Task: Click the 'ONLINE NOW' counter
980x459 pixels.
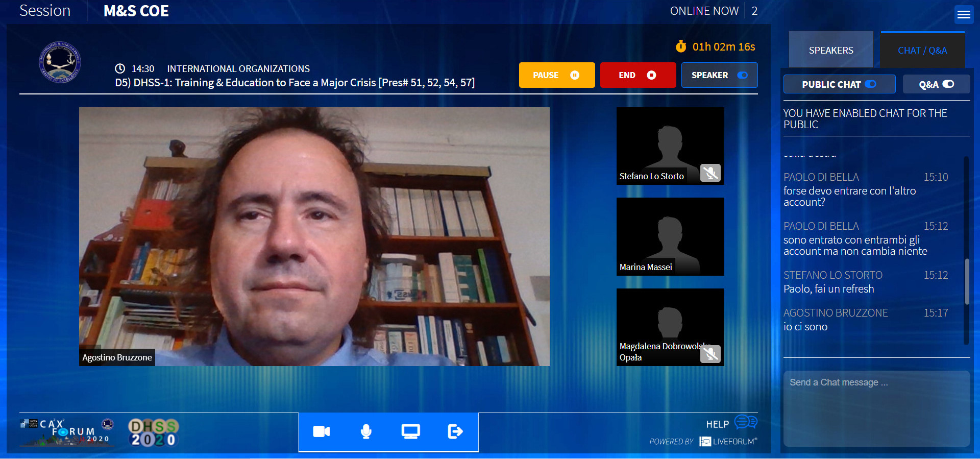Action: (714, 11)
